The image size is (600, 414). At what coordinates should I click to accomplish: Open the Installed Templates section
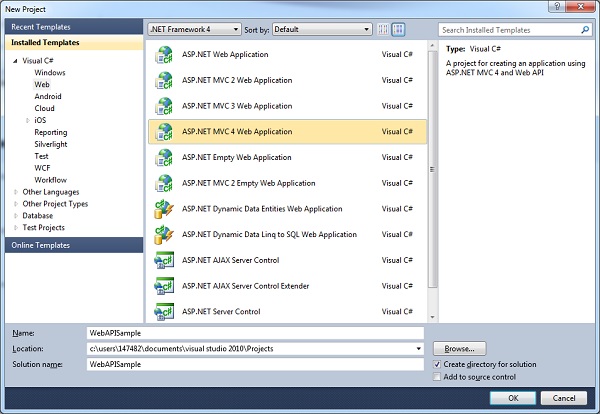pyautogui.click(x=74, y=42)
